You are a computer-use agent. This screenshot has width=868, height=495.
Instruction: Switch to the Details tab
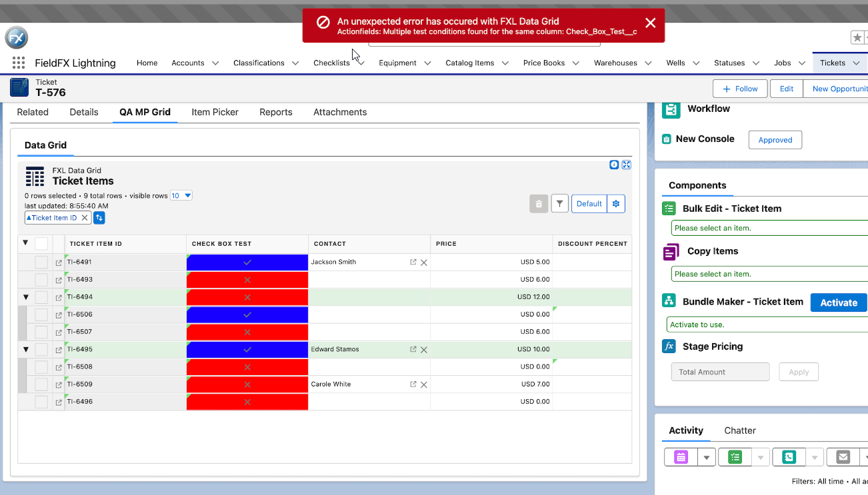(x=84, y=112)
